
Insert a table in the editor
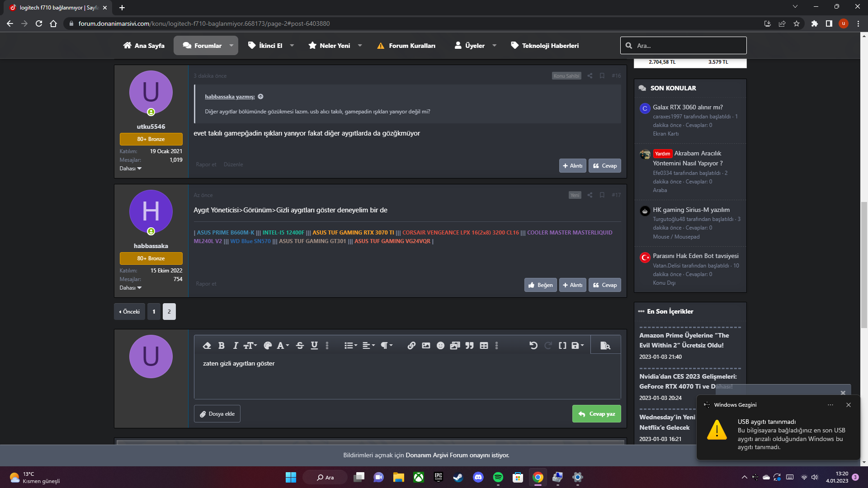tap(484, 346)
